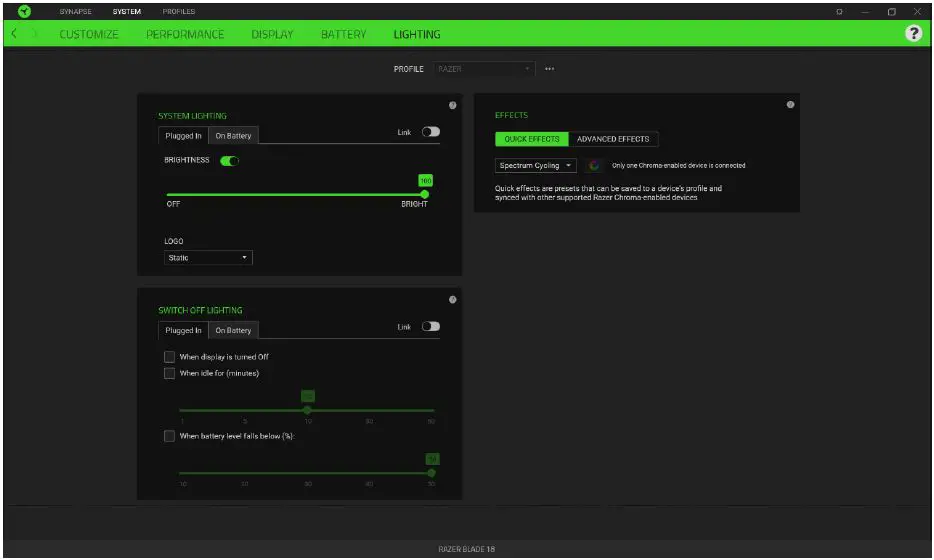Show Switch Off Lighting info icon
This screenshot has height=560, width=934.
coord(453,300)
